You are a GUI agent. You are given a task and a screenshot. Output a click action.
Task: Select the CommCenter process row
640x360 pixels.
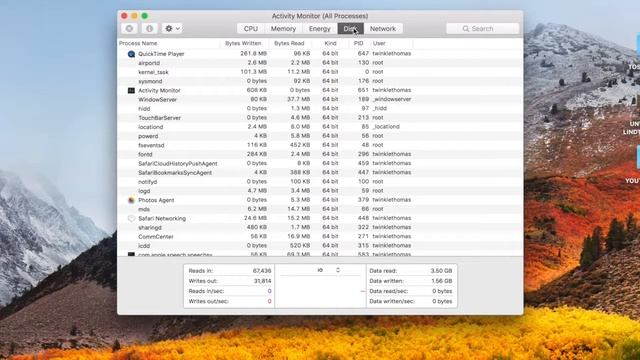click(x=320, y=237)
